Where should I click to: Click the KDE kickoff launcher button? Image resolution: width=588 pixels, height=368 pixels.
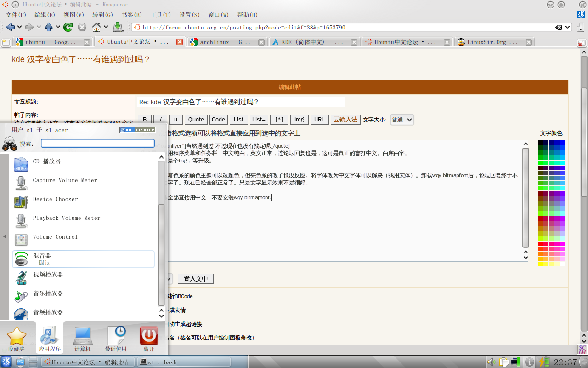[x=6, y=362]
